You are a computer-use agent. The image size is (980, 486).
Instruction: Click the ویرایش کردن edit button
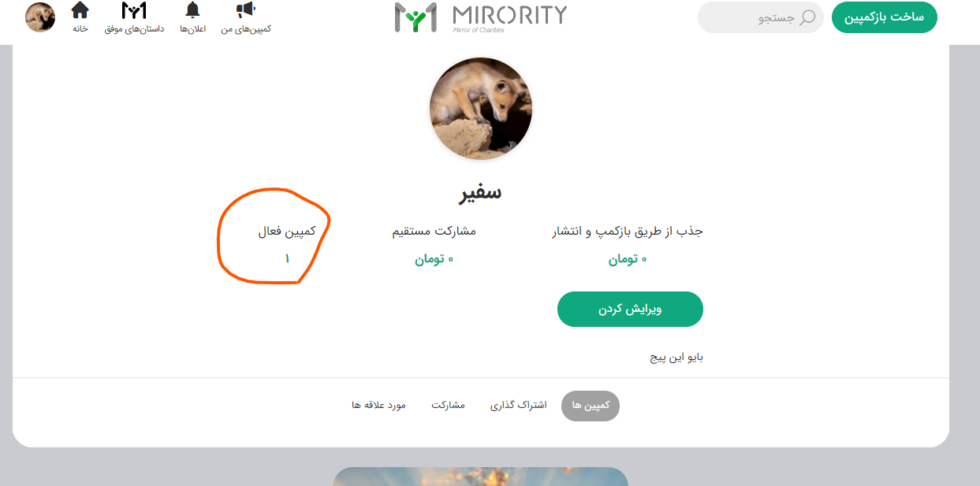630,309
